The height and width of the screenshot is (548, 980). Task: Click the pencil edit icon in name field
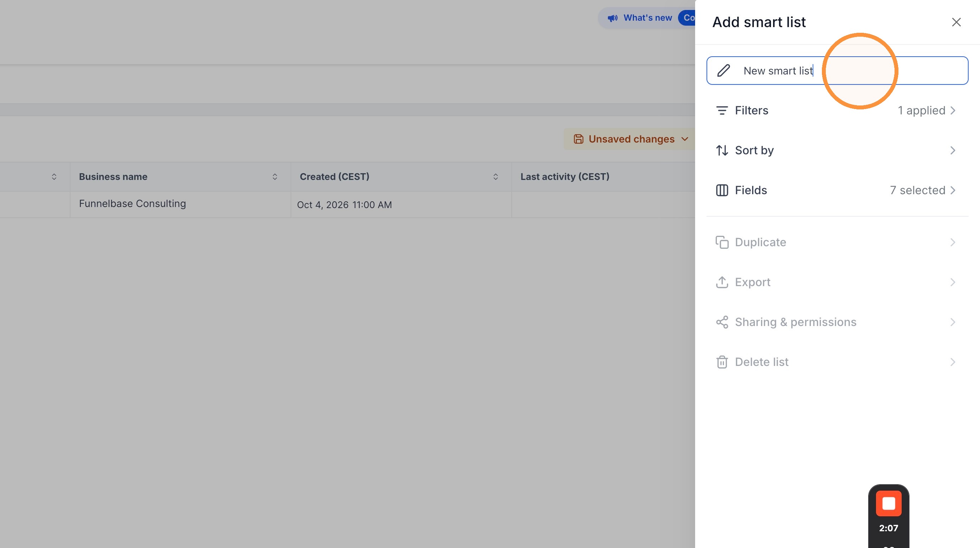point(723,71)
